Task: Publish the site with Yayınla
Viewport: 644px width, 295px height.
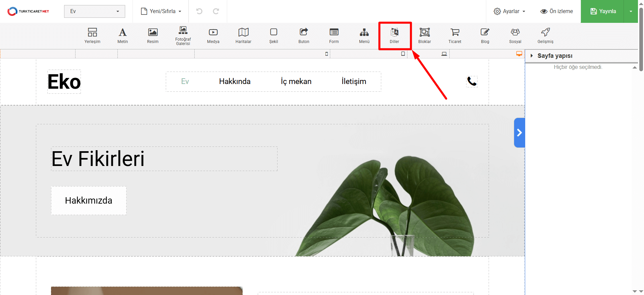Action: [602, 11]
